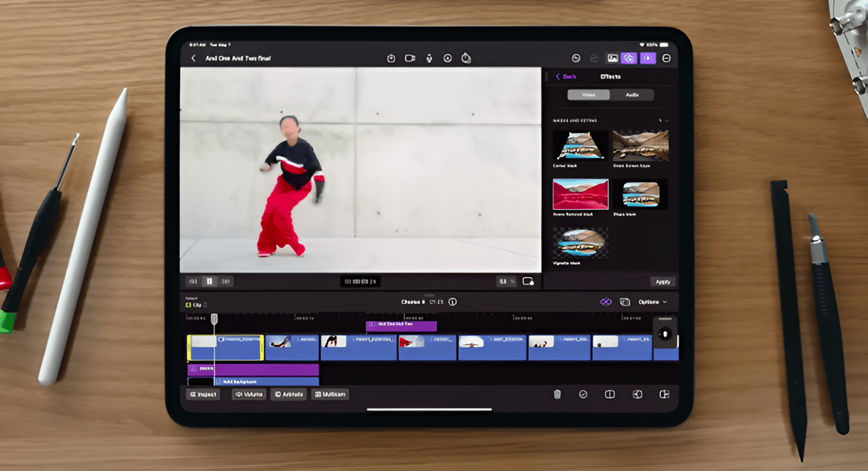Image resolution: width=868 pixels, height=471 pixels.
Task: Open the timeline clip appearance icon
Action: click(x=625, y=302)
